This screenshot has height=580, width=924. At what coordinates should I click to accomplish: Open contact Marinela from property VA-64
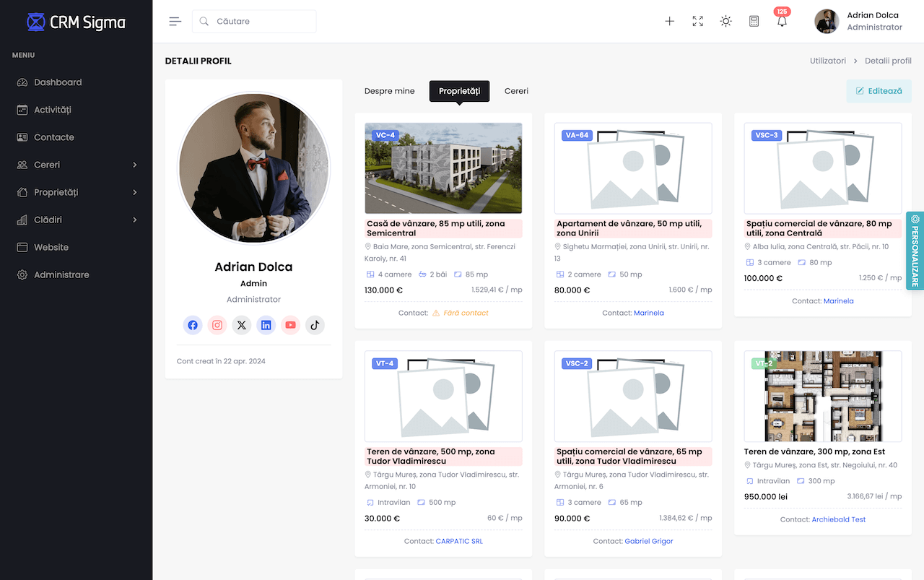[x=649, y=313]
